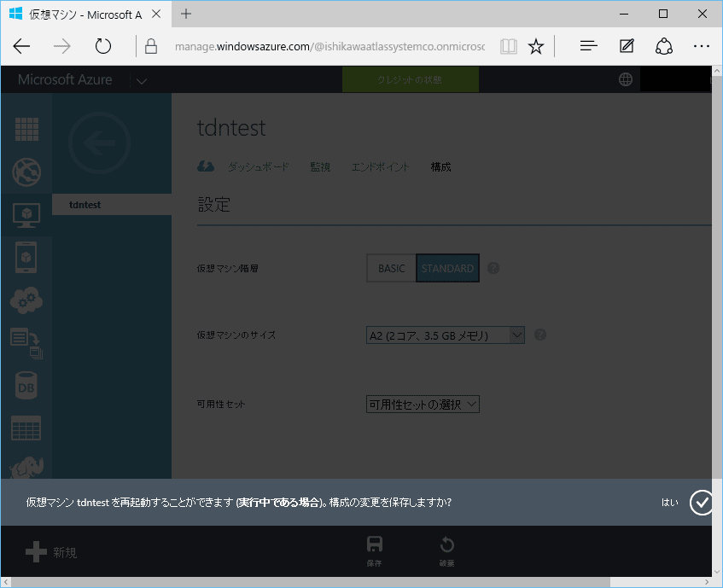
Task: Open the virtual machine size dropdown
Action: (446, 335)
